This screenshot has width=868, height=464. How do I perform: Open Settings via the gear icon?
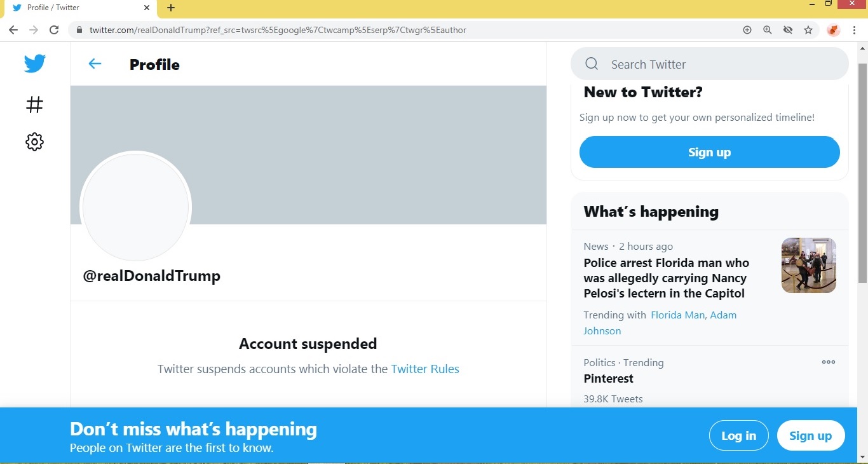34,142
